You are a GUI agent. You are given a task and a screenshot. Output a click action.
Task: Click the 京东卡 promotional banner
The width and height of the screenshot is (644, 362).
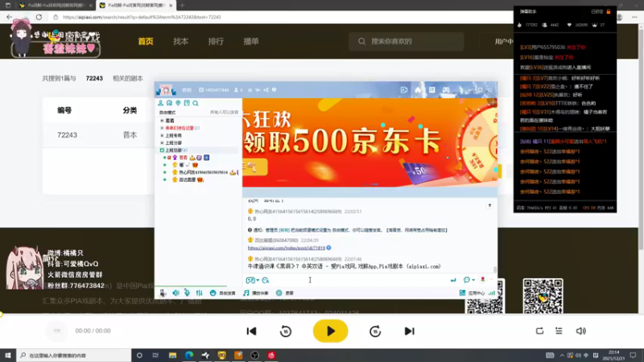pos(369,143)
